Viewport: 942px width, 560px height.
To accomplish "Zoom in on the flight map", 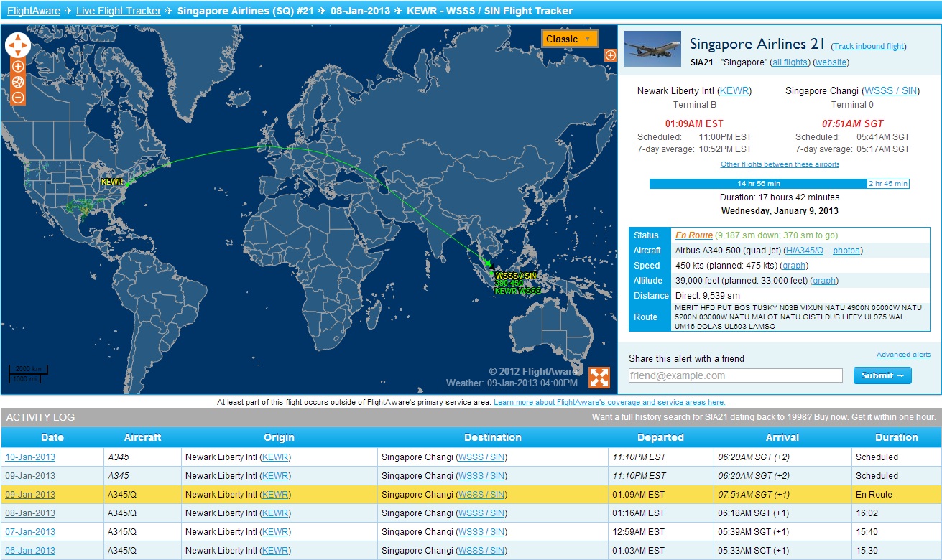I will (18, 67).
